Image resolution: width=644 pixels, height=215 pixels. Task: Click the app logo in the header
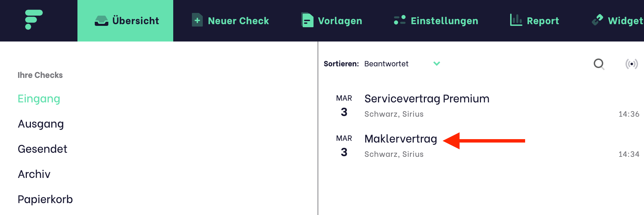coord(34,20)
